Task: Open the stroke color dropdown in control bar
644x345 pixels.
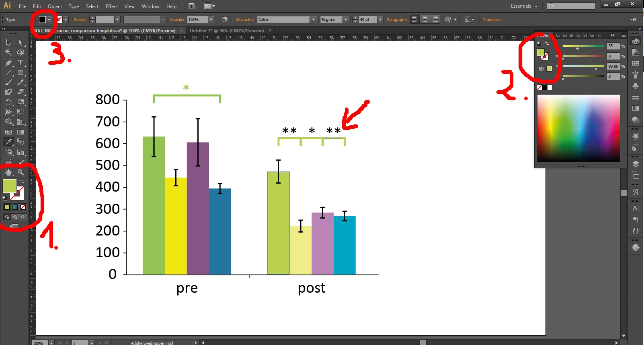Action: [66, 19]
